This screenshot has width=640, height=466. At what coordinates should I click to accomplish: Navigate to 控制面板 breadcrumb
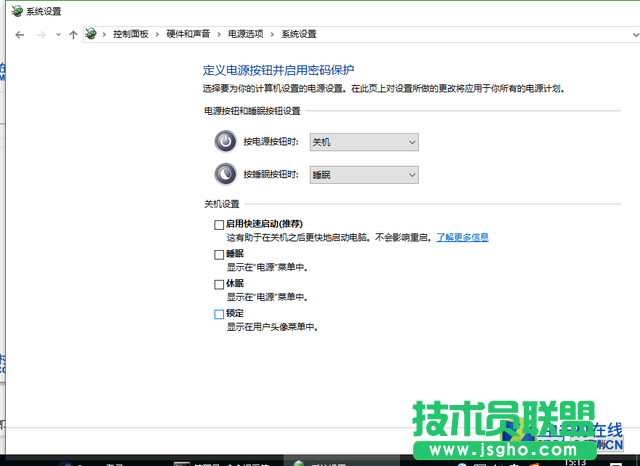click(131, 34)
